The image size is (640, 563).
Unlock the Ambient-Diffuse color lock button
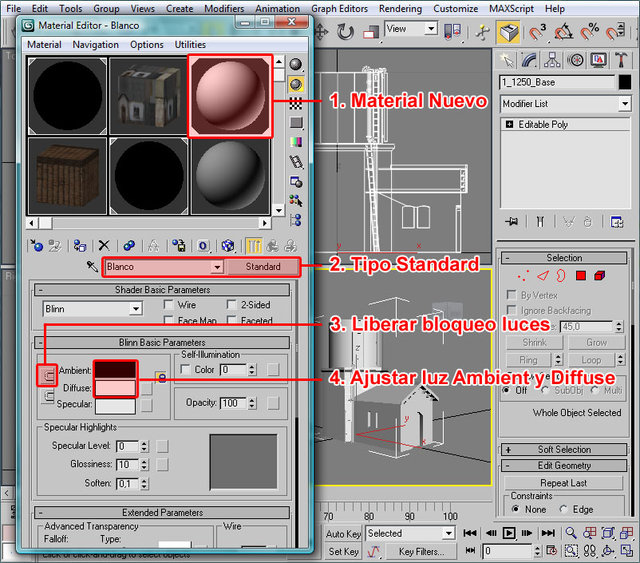click(48, 376)
